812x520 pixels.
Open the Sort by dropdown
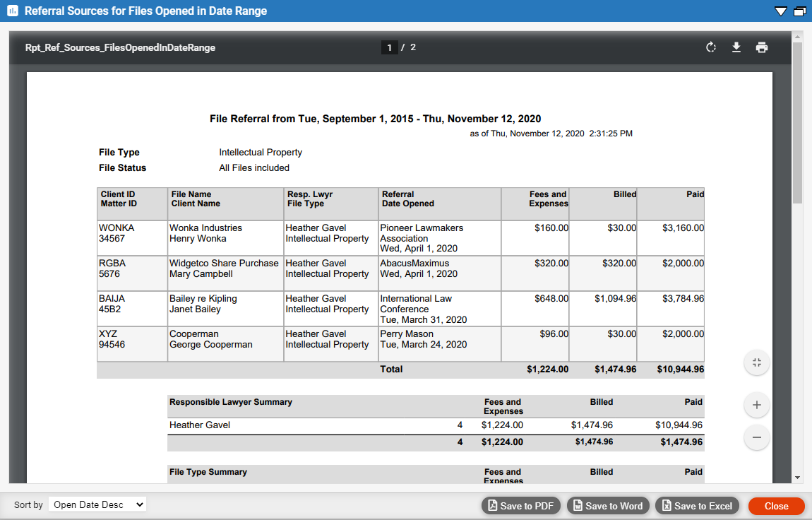click(97, 504)
